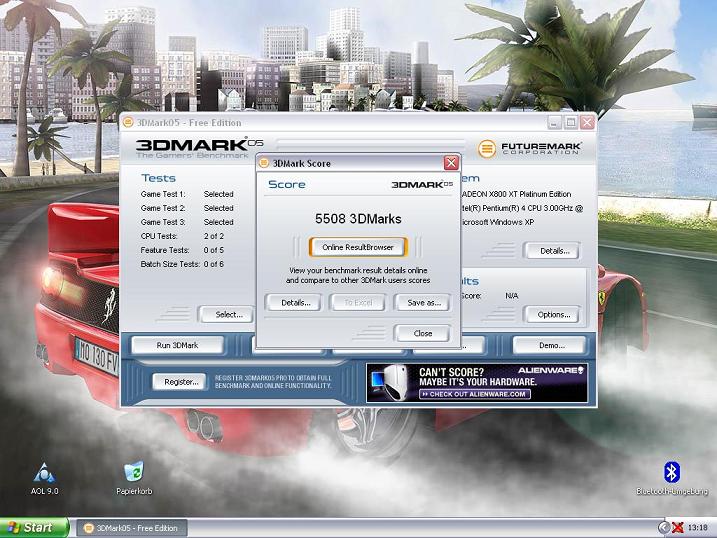Viewport: 717px width, 538px height.
Task: Click the 3DMark05 logo in main window
Action: pos(199,148)
